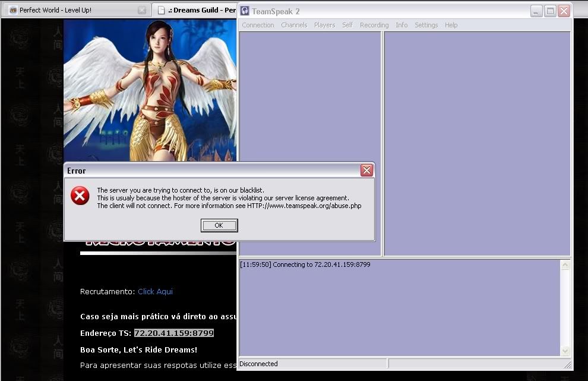Click the Dreams Guild tab page icon
Screen dimensions: 588x381
point(161,10)
